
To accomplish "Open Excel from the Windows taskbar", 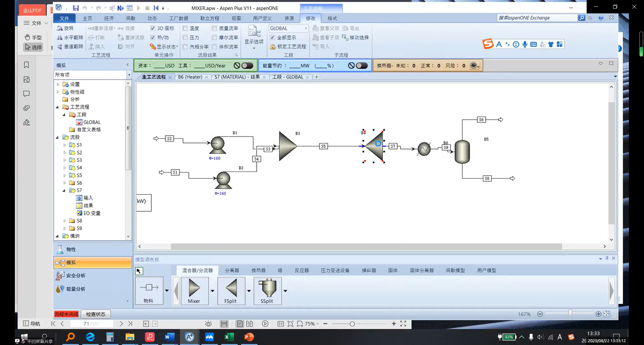I will [229, 337].
